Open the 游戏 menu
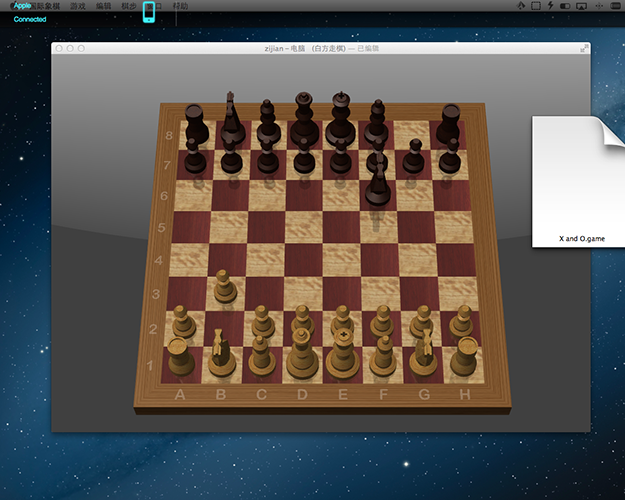The image size is (625, 500). pyautogui.click(x=78, y=6)
